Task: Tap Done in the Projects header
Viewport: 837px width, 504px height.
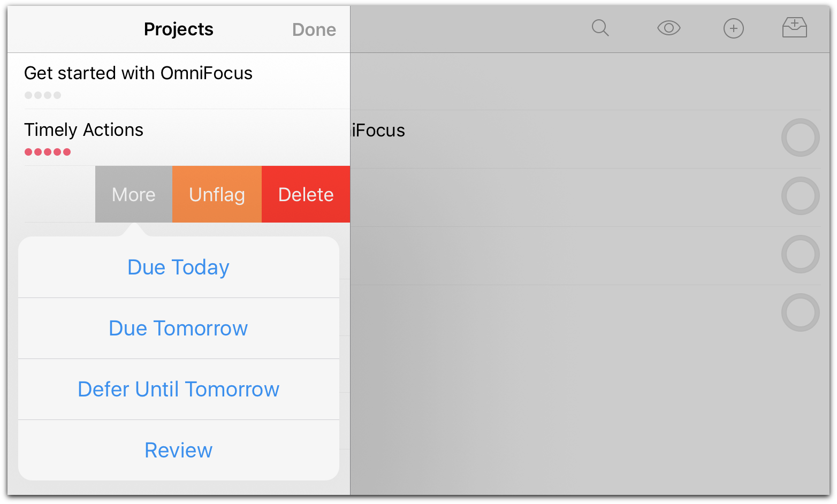Action: coord(314,29)
